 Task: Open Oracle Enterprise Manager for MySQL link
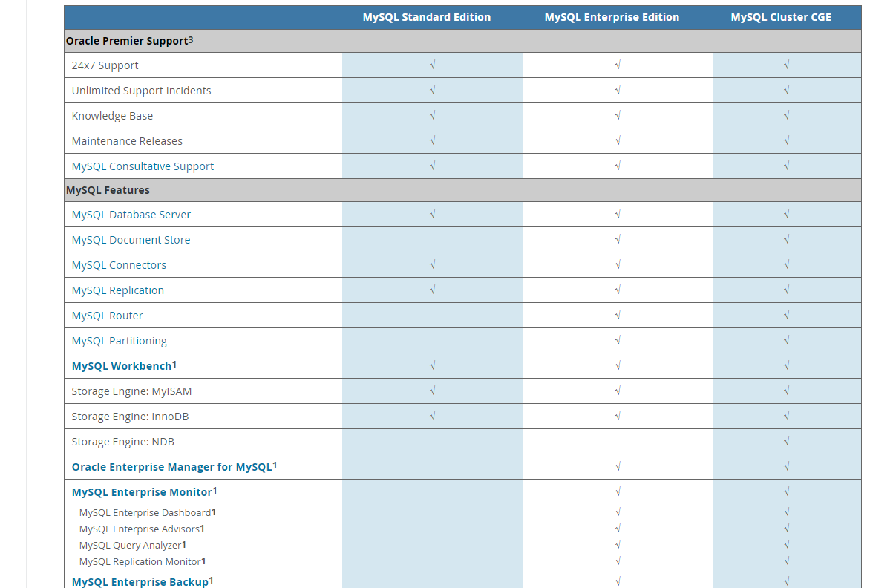[172, 467]
